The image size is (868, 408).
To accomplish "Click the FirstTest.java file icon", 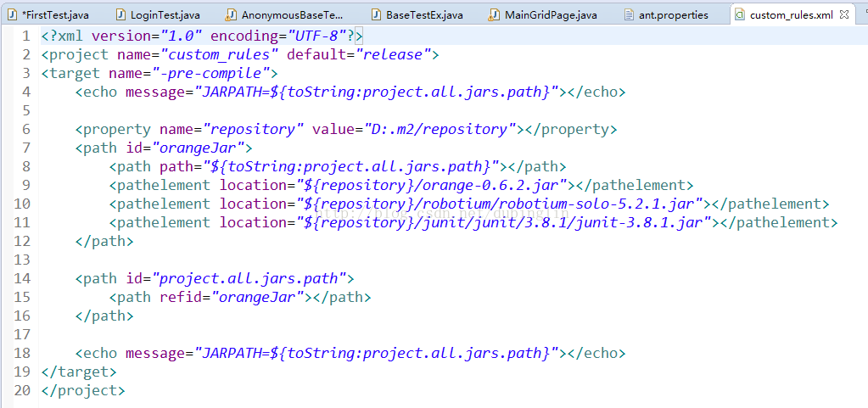I will pyautogui.click(x=12, y=15).
